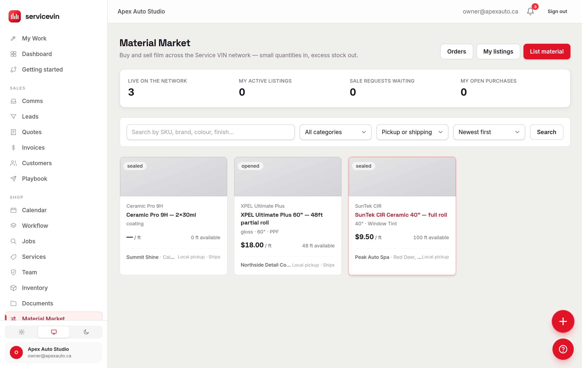Click the 48 ft available text
The image size is (588, 368).
pyautogui.click(x=318, y=246)
